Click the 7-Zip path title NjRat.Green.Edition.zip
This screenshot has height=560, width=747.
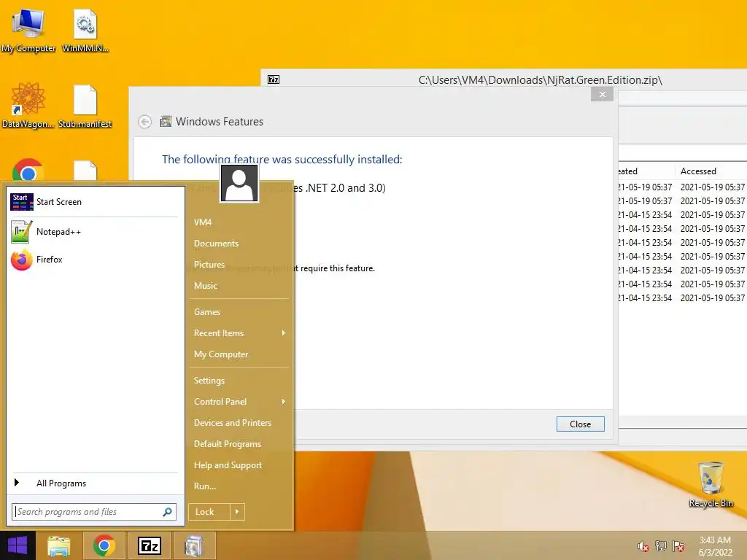click(x=541, y=80)
